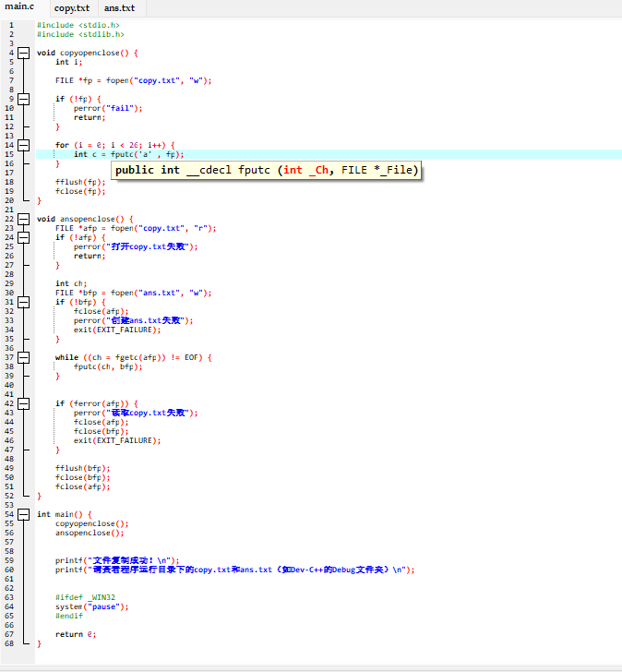Collapse the if (ferror(afp)) block on line 42
This screenshot has height=672, width=622.
[x=24, y=403]
